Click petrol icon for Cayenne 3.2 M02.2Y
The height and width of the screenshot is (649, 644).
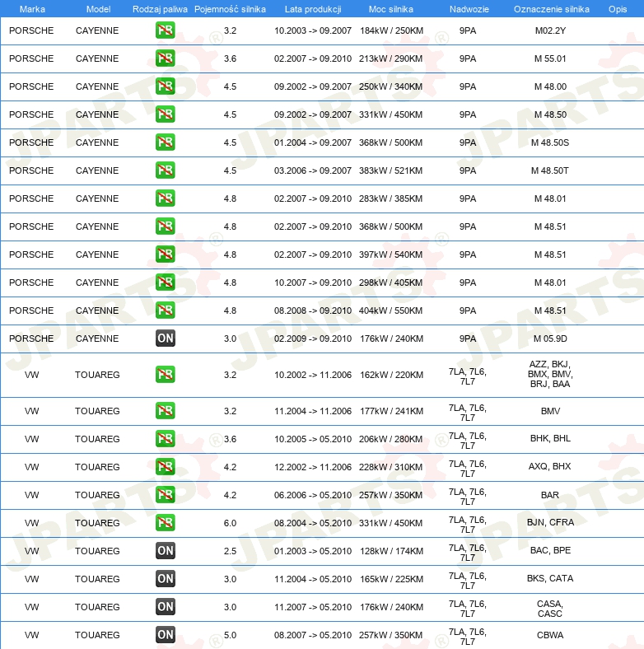[x=166, y=30]
